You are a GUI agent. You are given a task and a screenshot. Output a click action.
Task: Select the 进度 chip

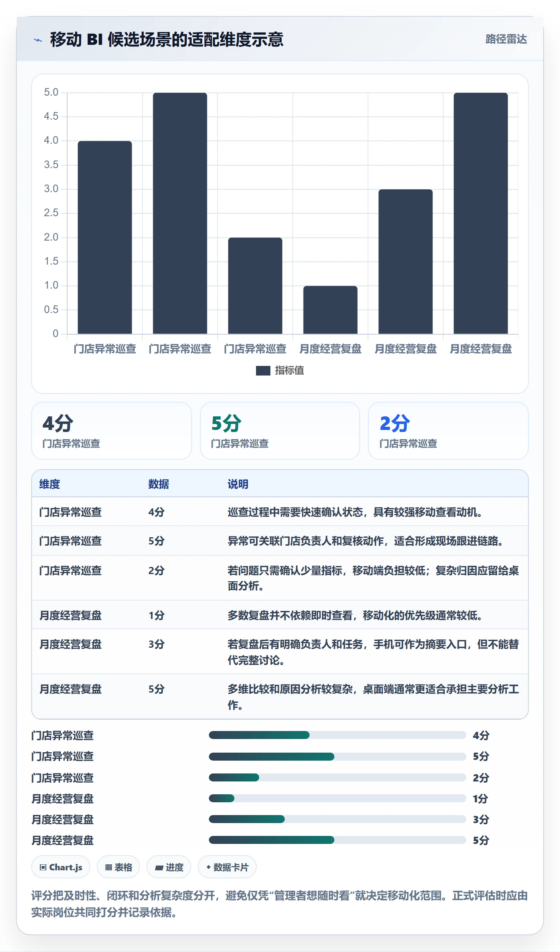(x=169, y=867)
